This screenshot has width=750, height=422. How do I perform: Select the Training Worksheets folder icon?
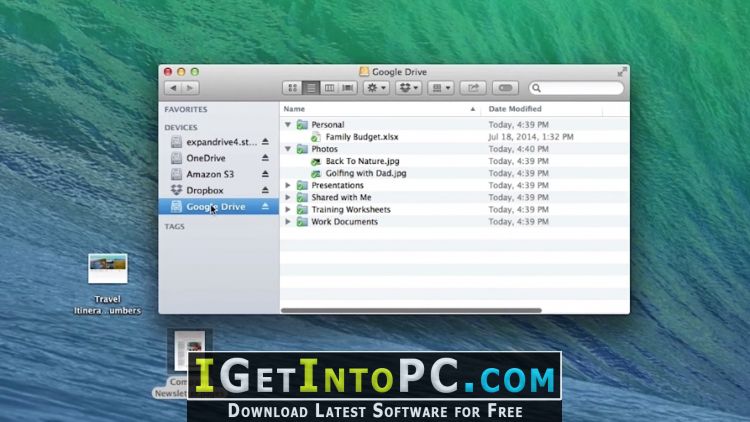302,210
